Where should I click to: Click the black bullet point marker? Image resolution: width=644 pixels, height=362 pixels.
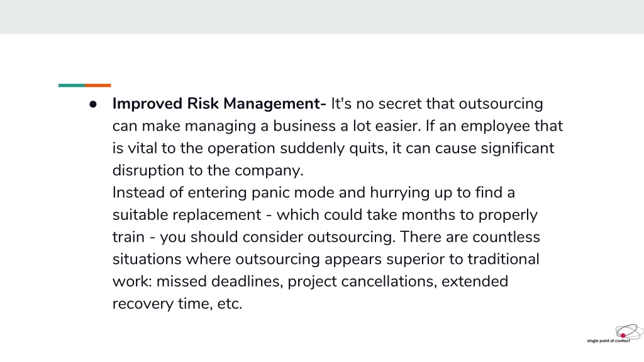tap(93, 105)
